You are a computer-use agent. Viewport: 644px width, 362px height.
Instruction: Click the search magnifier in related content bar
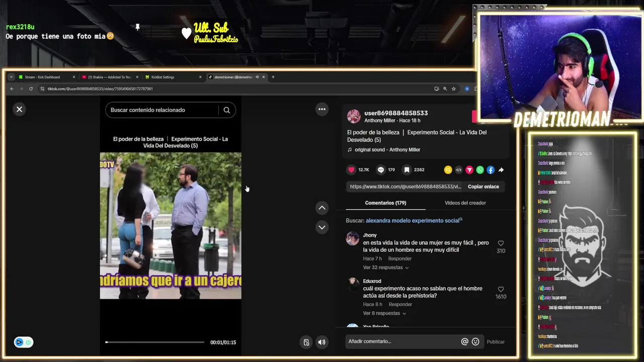[x=227, y=110]
